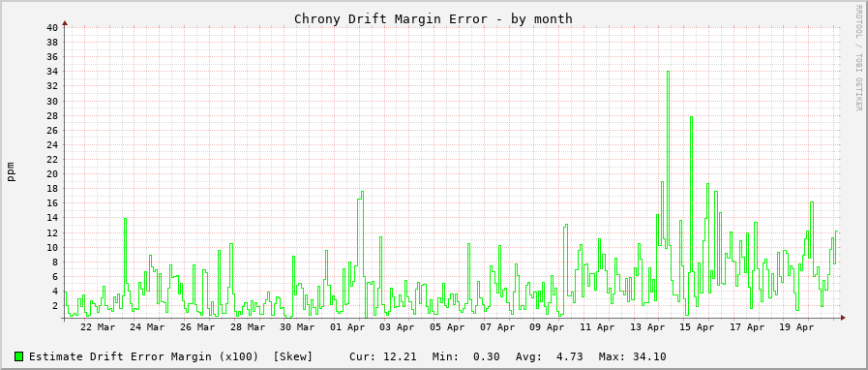The width and height of the screenshot is (868, 370).
Task: Click the '15 Apr' x-axis date label
Action: [698, 327]
